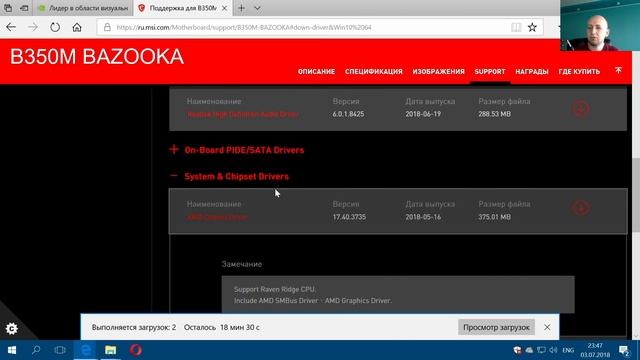The image size is (640, 360).
Task: Open the ИЗОБРАЖЕНИЯ menu item
Action: [438, 71]
